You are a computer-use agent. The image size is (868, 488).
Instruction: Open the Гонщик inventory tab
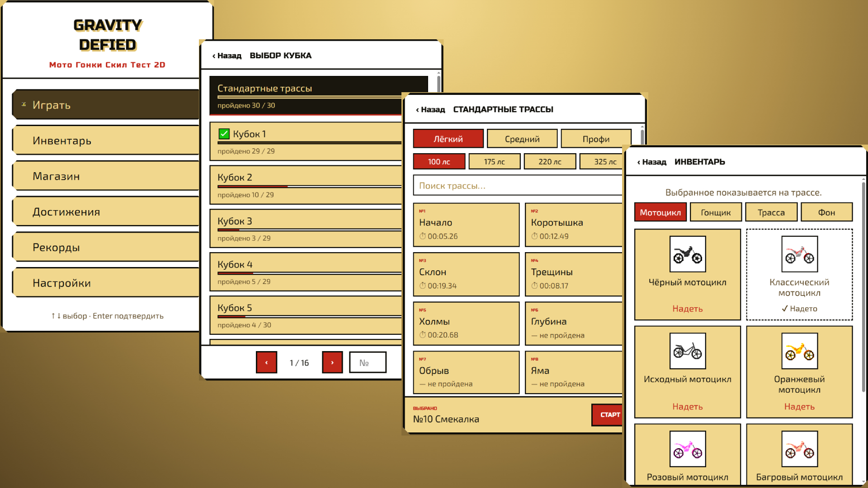pyautogui.click(x=716, y=212)
